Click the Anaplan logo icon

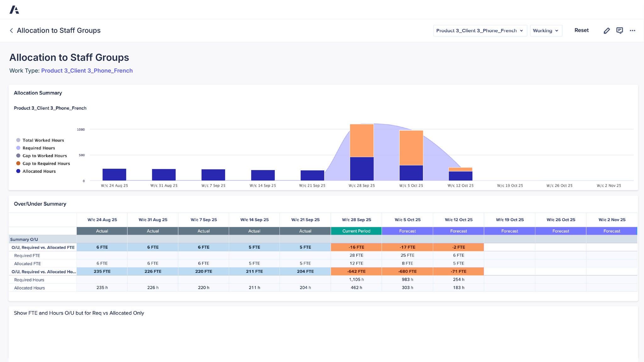14,9
